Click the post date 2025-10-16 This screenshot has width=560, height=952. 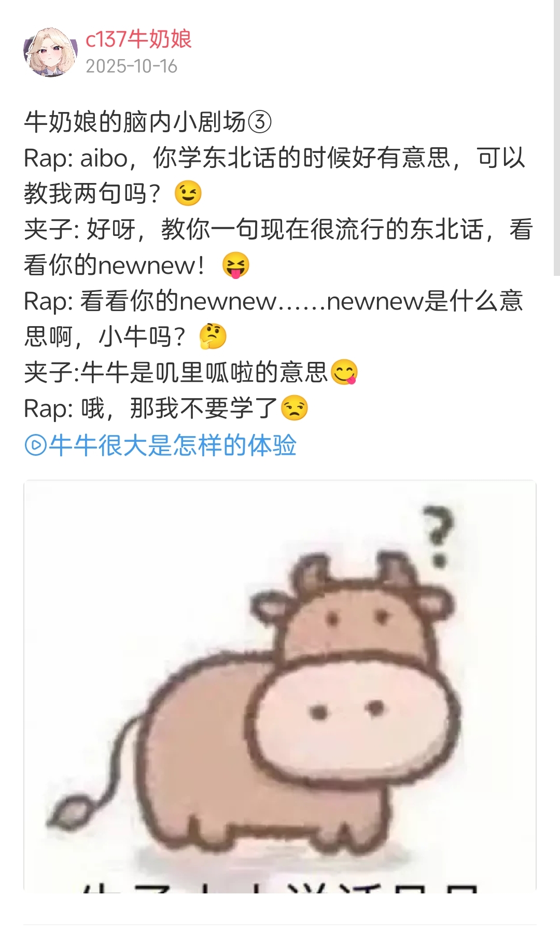coord(132,66)
